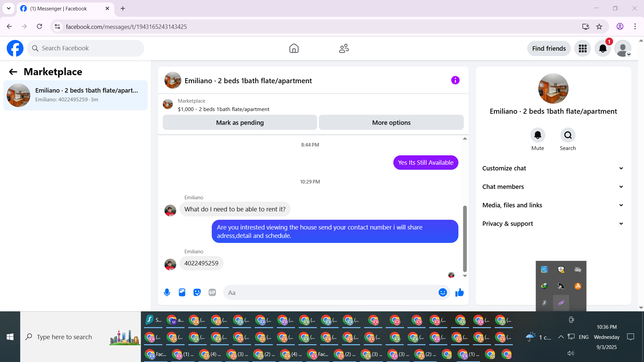Open the sticker picker
644x362 pixels.
pyautogui.click(x=197, y=293)
